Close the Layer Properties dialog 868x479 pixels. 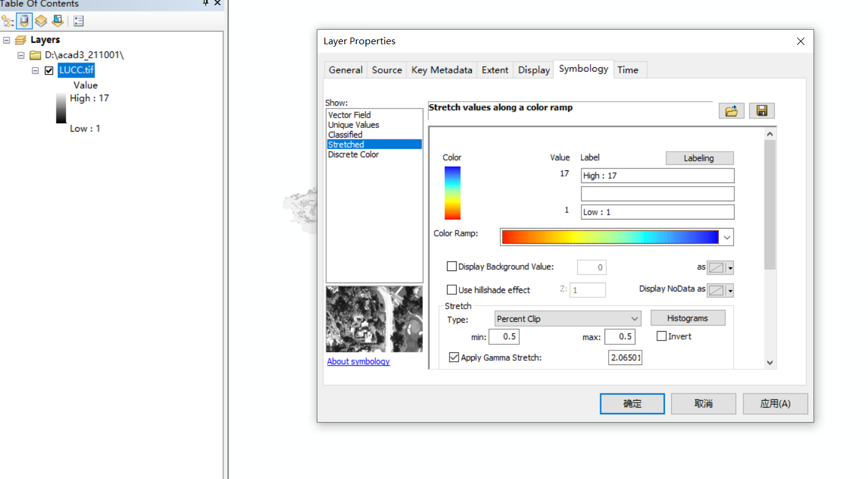[801, 41]
